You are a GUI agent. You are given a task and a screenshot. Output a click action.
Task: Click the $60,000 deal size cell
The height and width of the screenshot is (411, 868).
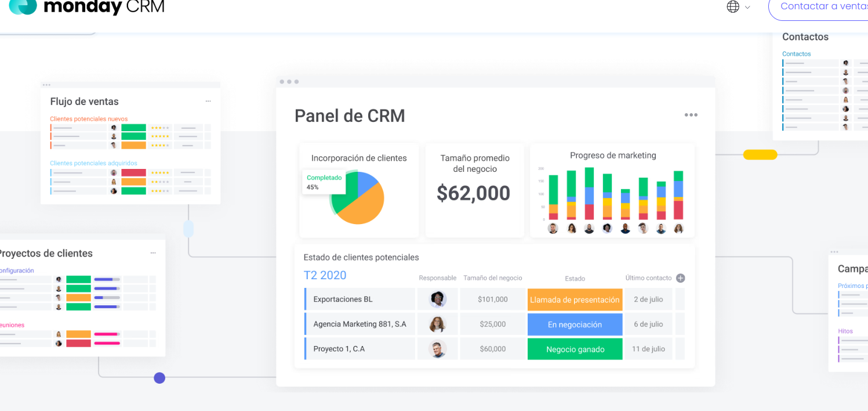pos(493,349)
